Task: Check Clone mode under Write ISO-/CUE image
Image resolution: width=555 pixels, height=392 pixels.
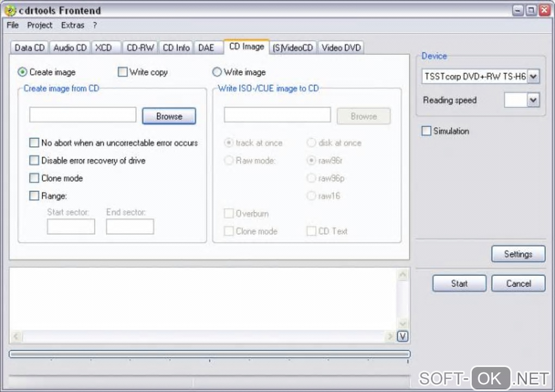Action: 229,231
